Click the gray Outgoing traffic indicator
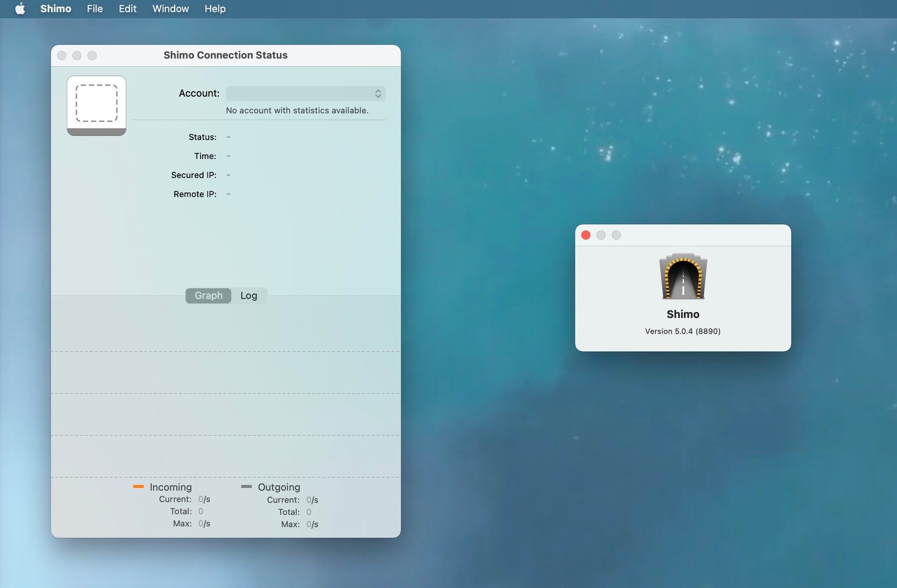Screen dimensions: 897x588 tap(247, 487)
